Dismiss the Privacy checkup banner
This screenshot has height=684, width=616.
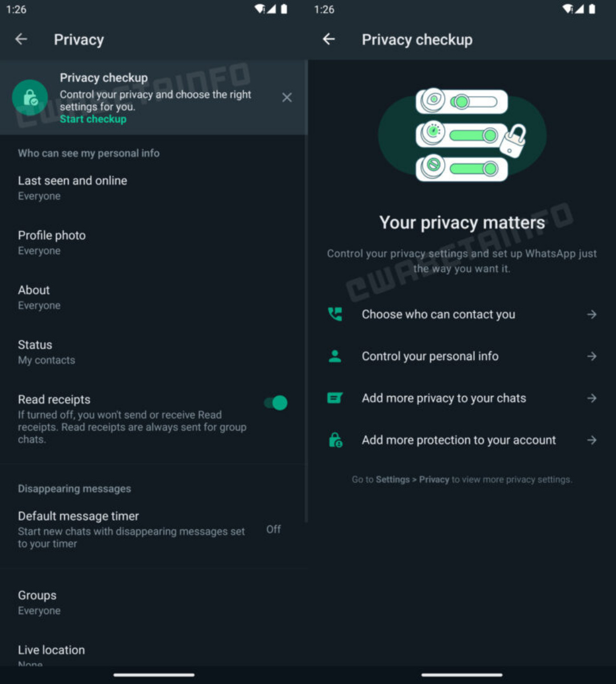pyautogui.click(x=287, y=98)
